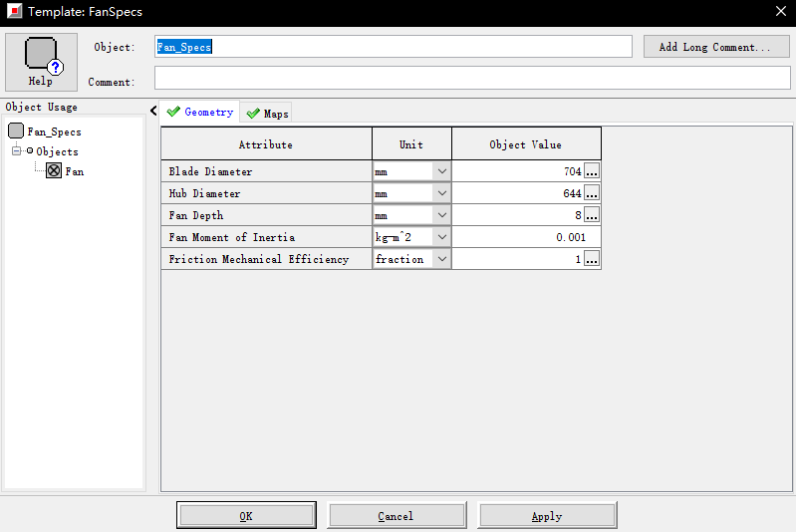Collapse the Object Usage panel arrow

[x=153, y=111]
